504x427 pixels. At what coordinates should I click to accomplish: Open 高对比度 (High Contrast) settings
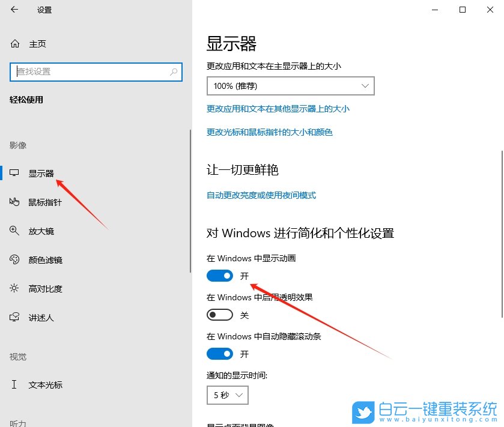click(x=14, y=288)
